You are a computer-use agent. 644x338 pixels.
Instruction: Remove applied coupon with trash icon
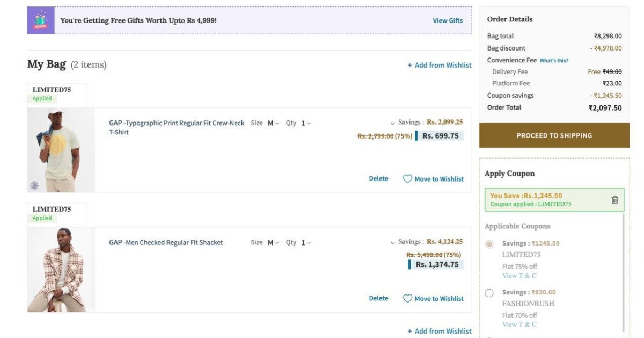(x=614, y=200)
